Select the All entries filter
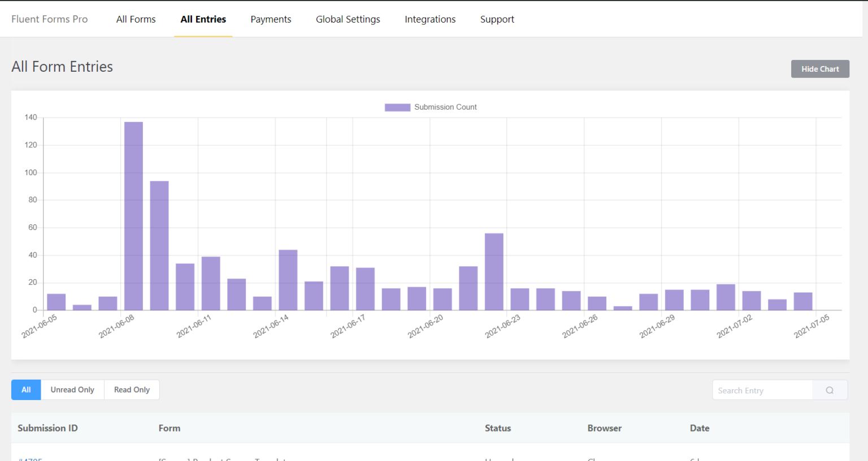The image size is (868, 461). click(x=26, y=390)
